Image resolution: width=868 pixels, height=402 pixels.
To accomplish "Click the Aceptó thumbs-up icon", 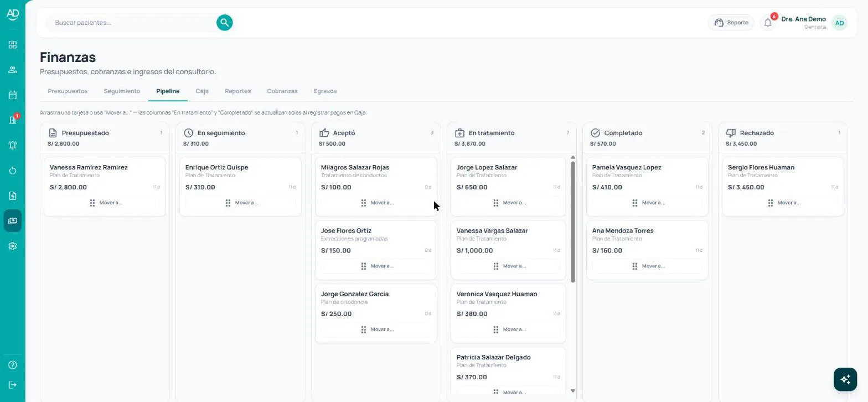I will tap(324, 133).
